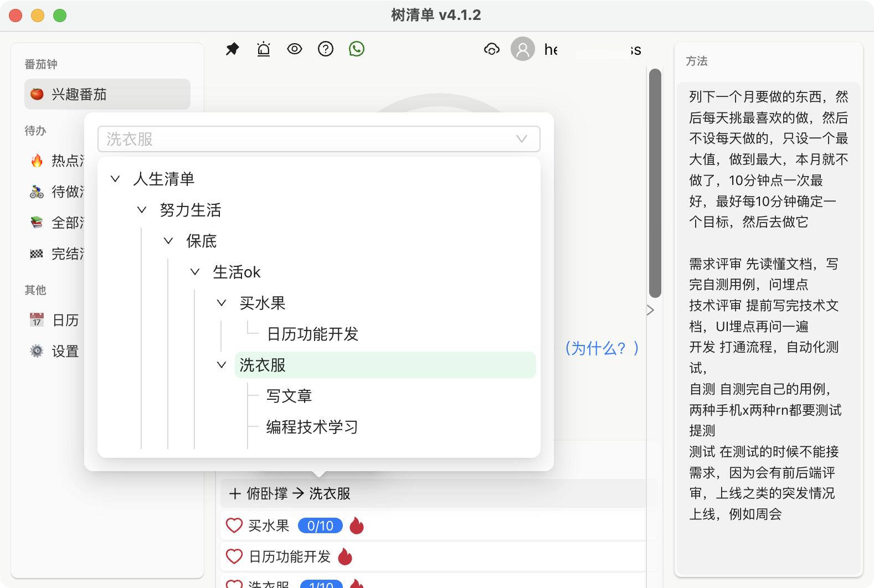The image size is (874, 588).
Task: Click the plus icon before 俯卧撑
Action: (x=235, y=493)
